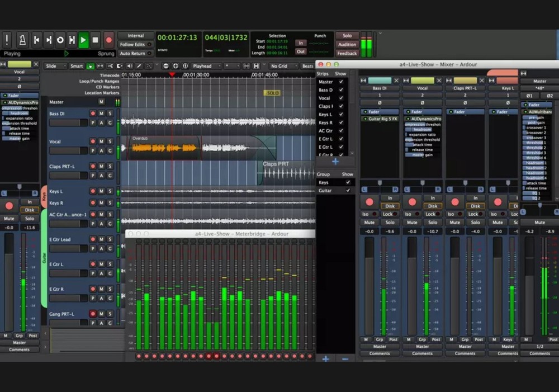Click the panic exclamation mark button
The image size is (559, 392).
7,40
